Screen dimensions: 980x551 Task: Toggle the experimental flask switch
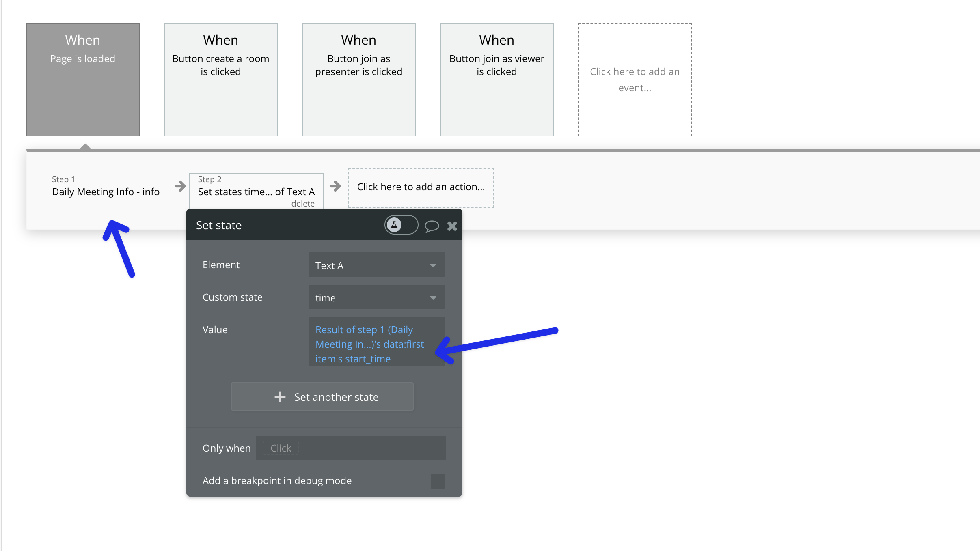coord(401,225)
